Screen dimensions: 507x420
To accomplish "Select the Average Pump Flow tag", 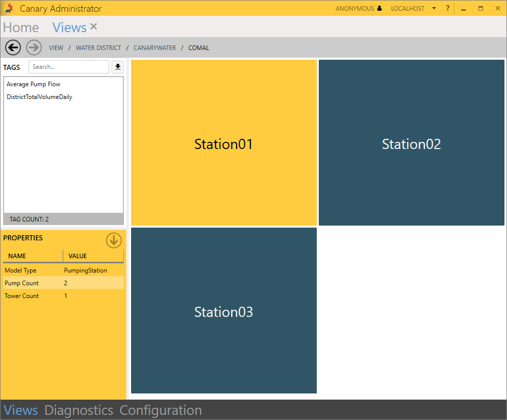I will (x=34, y=84).
